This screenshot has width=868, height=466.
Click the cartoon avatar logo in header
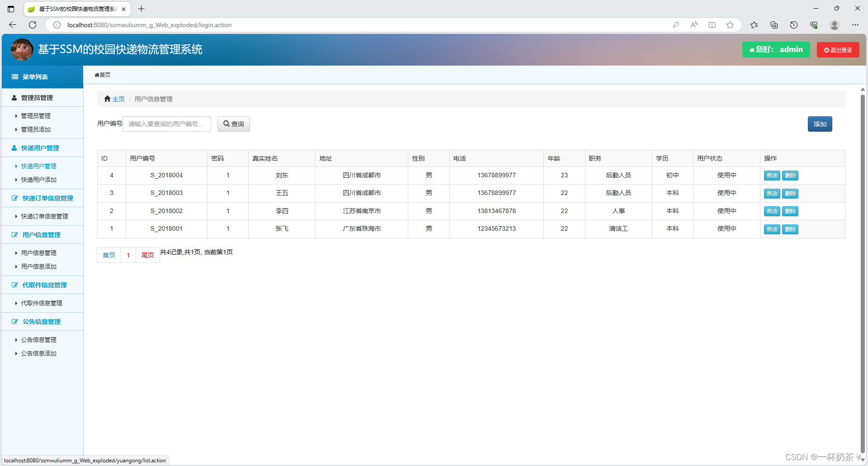point(22,50)
